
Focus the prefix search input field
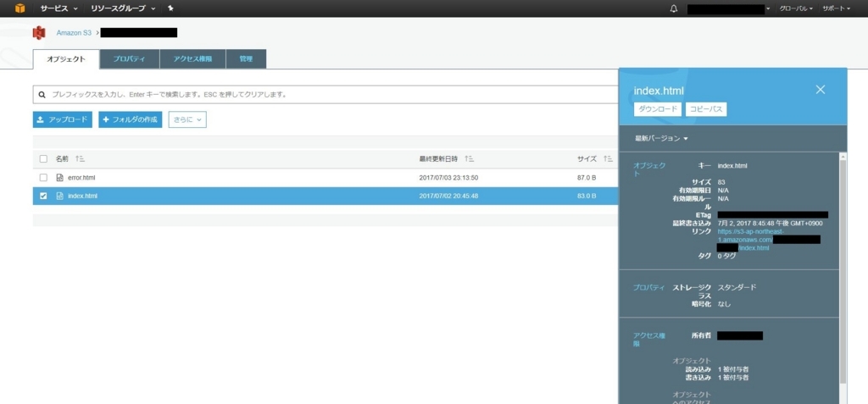[326, 95]
